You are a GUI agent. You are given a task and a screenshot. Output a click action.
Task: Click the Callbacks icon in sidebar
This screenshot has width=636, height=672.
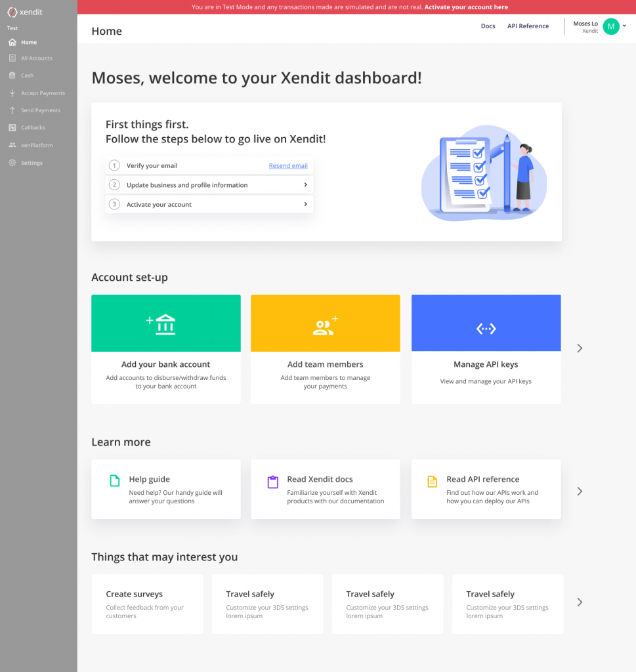click(x=12, y=127)
